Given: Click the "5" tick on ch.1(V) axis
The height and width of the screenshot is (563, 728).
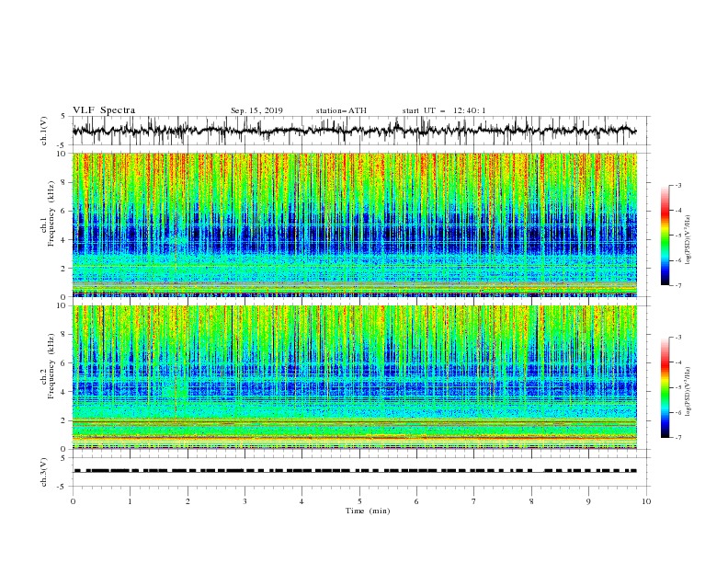Looking at the screenshot, I should [64, 117].
